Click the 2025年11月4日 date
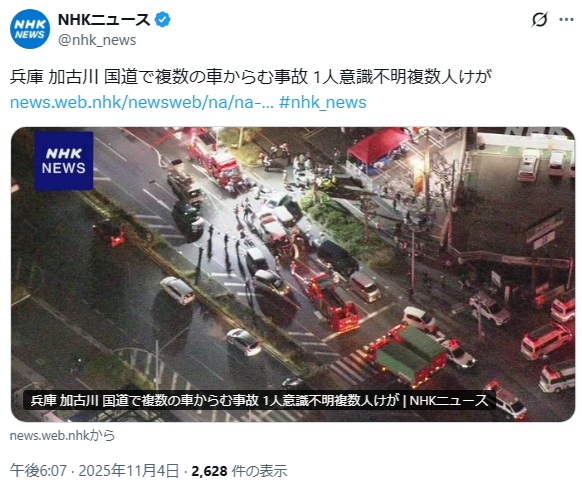Viewport: 582px width, 487px height. pyautogui.click(x=129, y=471)
